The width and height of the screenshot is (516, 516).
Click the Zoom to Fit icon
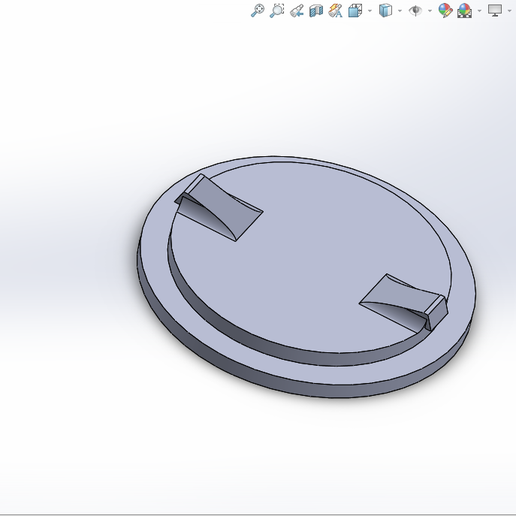pos(258,10)
